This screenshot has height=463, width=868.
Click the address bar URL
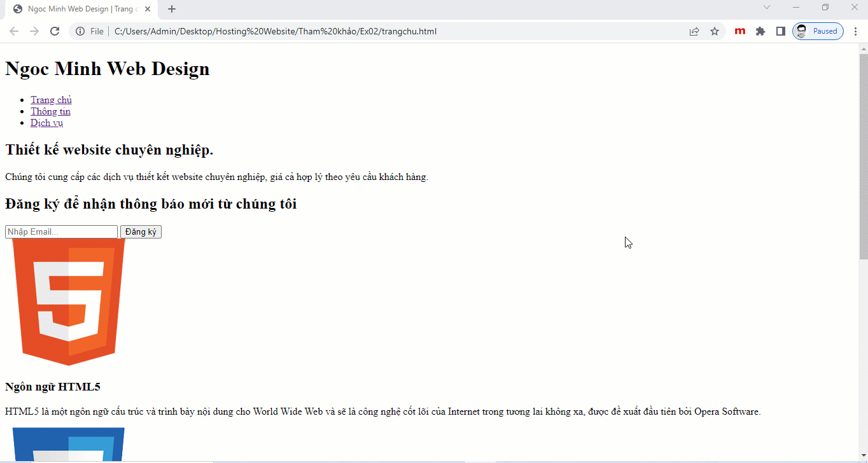point(276,31)
